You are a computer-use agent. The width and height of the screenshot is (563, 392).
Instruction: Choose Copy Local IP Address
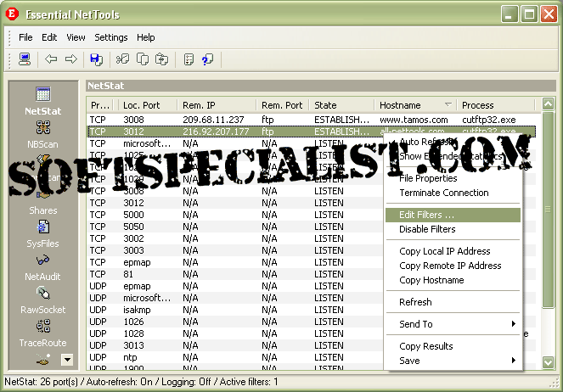453,251
